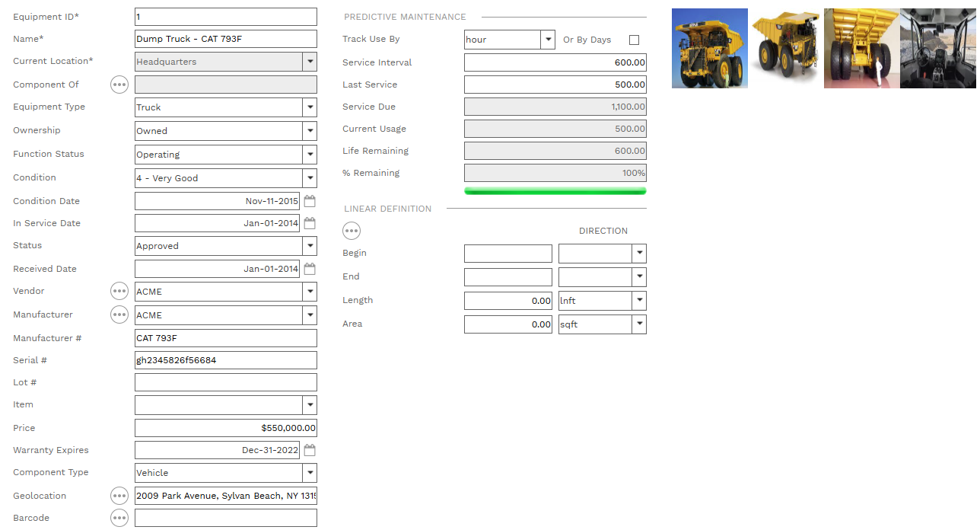Open the Condition dropdown list
The image size is (980, 530).
310,178
